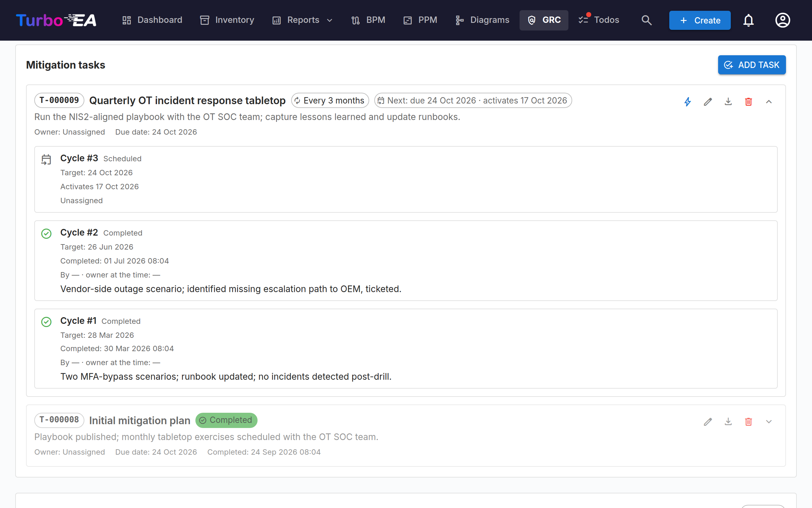Open the BPM module

[368, 20]
